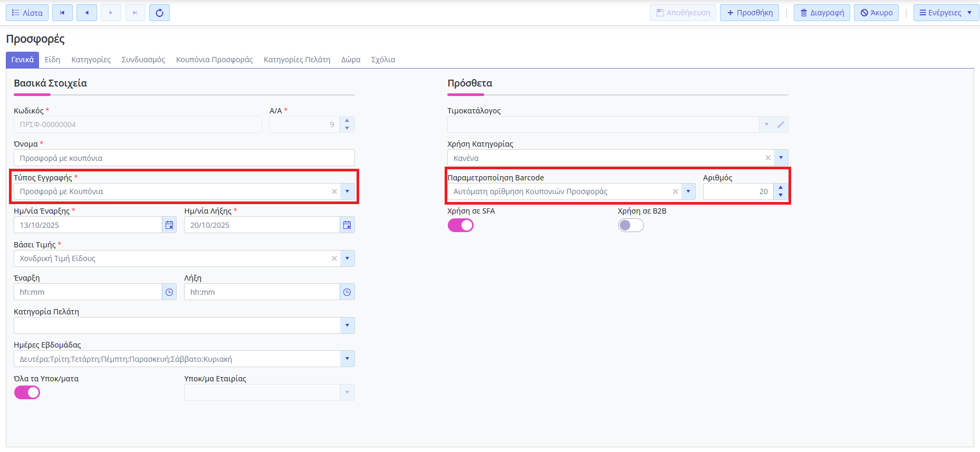Switch to the Κουπόνια Προσφοράς tab
The height and width of the screenshot is (452, 980).
tap(214, 60)
